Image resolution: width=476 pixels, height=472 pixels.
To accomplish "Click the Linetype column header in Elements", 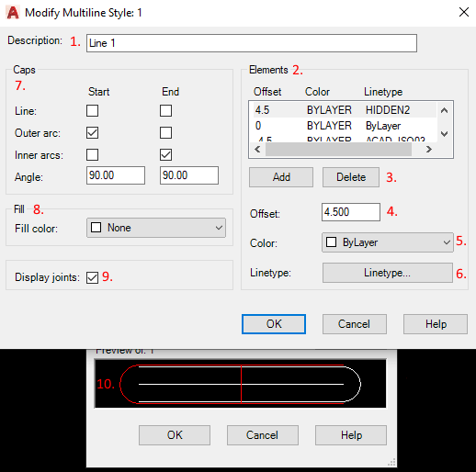I will pos(383,92).
